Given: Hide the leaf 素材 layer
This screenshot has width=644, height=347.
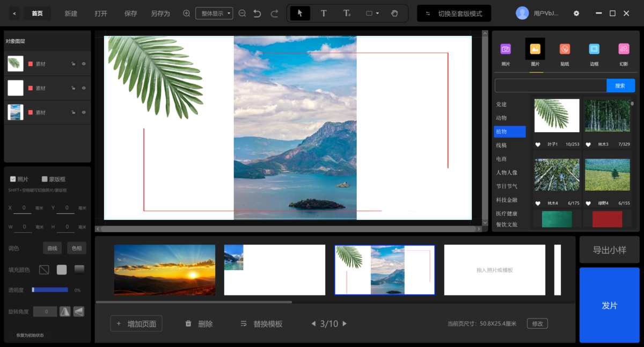Looking at the screenshot, I should (x=84, y=64).
